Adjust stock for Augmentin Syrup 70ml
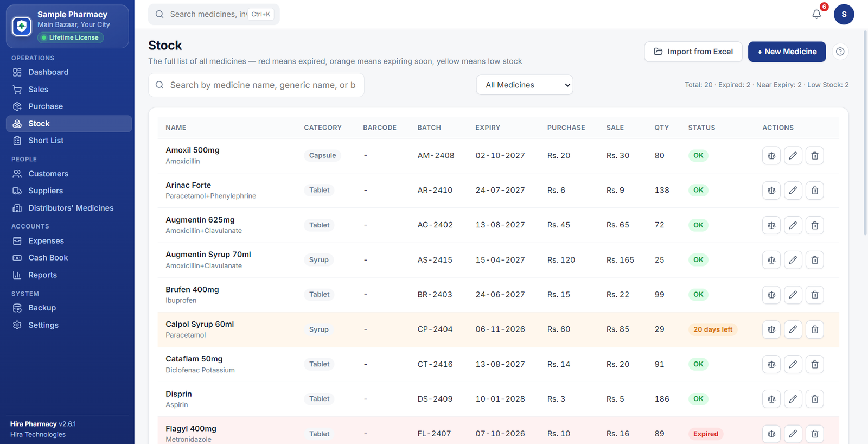The width and height of the screenshot is (868, 444). 771,260
